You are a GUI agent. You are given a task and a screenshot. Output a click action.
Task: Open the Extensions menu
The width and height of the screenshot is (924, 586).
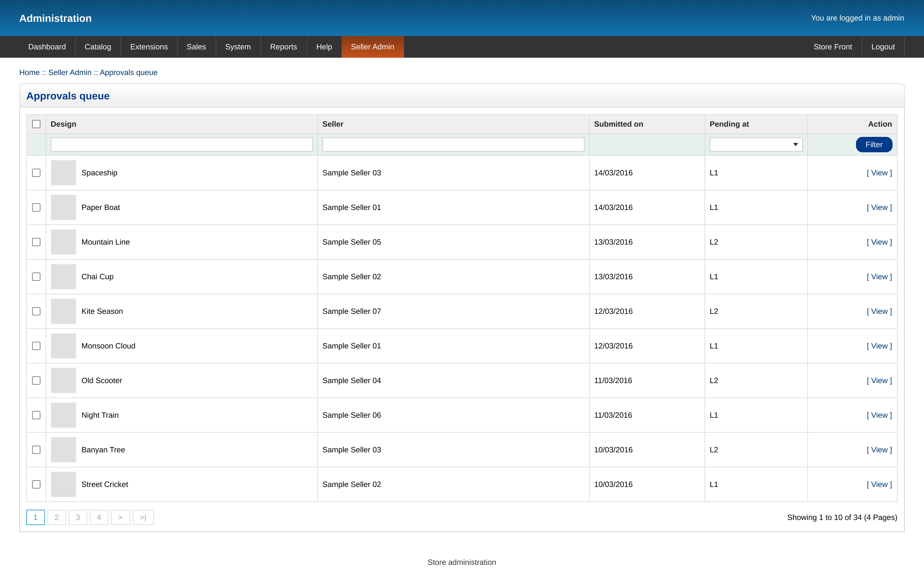(149, 47)
